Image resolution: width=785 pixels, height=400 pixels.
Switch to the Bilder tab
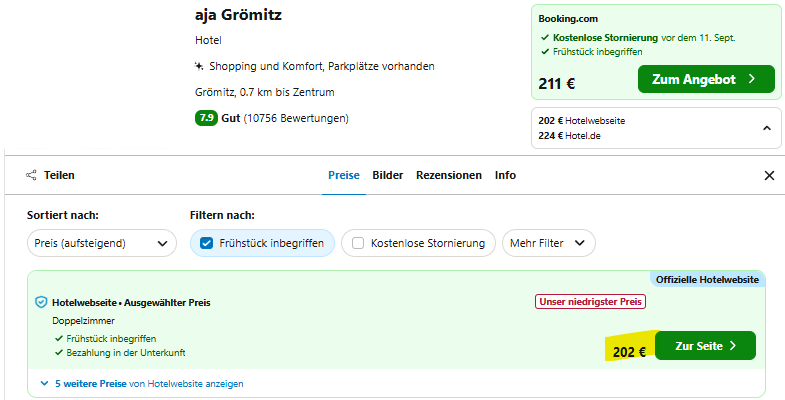pos(387,175)
